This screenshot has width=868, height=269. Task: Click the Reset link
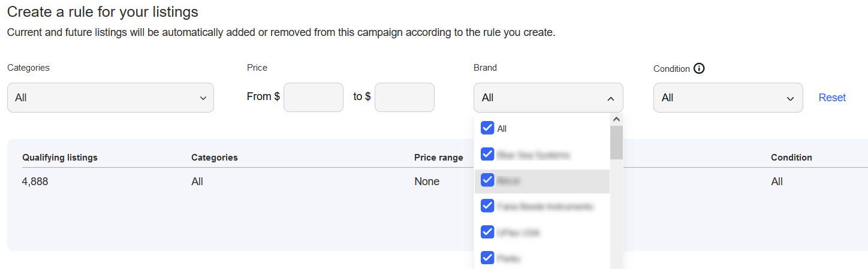pos(832,98)
